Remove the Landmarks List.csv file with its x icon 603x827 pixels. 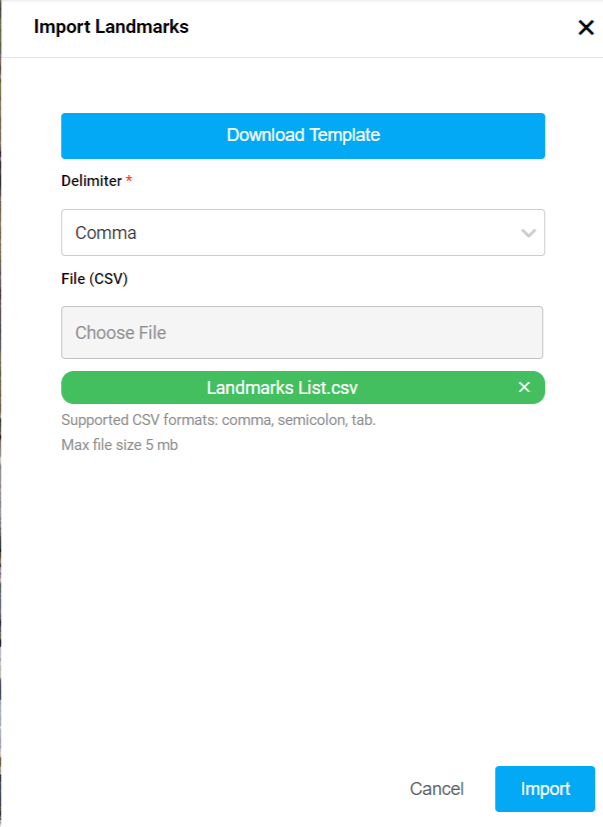pos(524,388)
